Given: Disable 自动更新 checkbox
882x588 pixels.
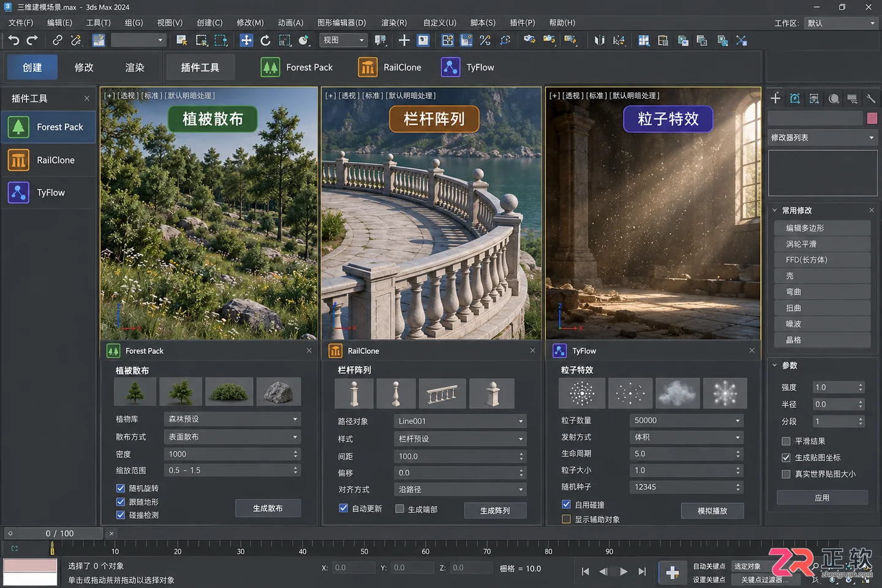Looking at the screenshot, I should pyautogui.click(x=344, y=508).
